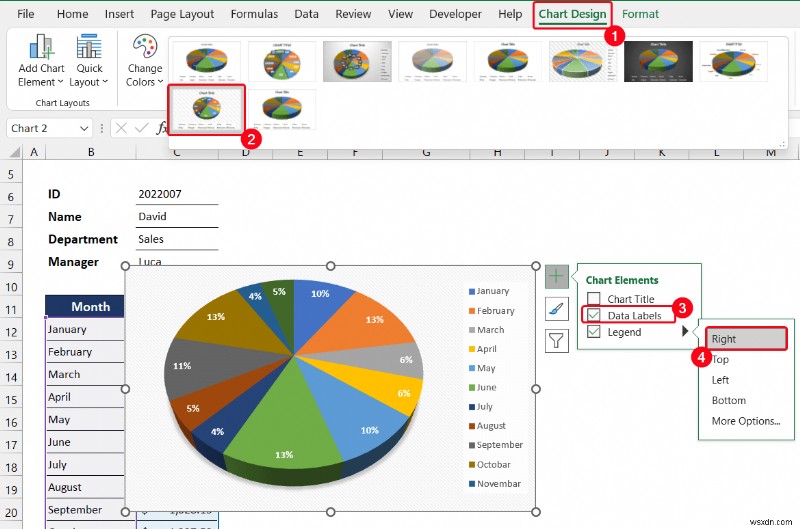Screen dimensions: 800x529
Task: Switch to the Chart Design tab
Action: [x=572, y=14]
